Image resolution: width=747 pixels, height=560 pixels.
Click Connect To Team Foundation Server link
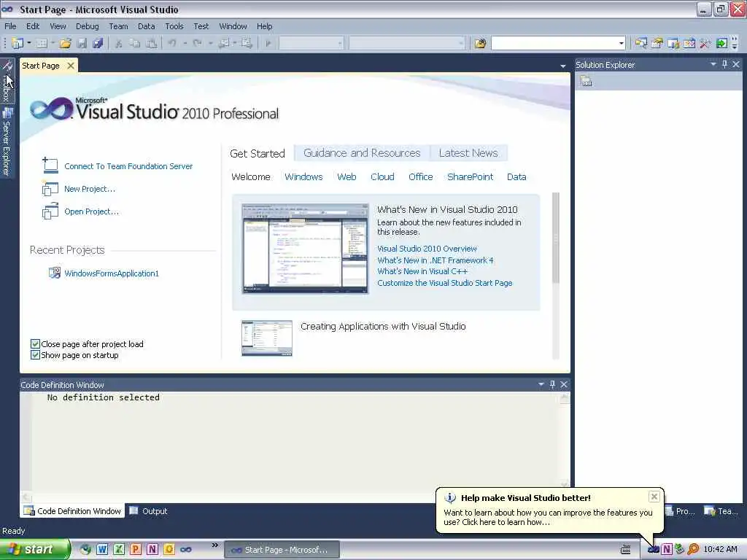[x=128, y=166]
